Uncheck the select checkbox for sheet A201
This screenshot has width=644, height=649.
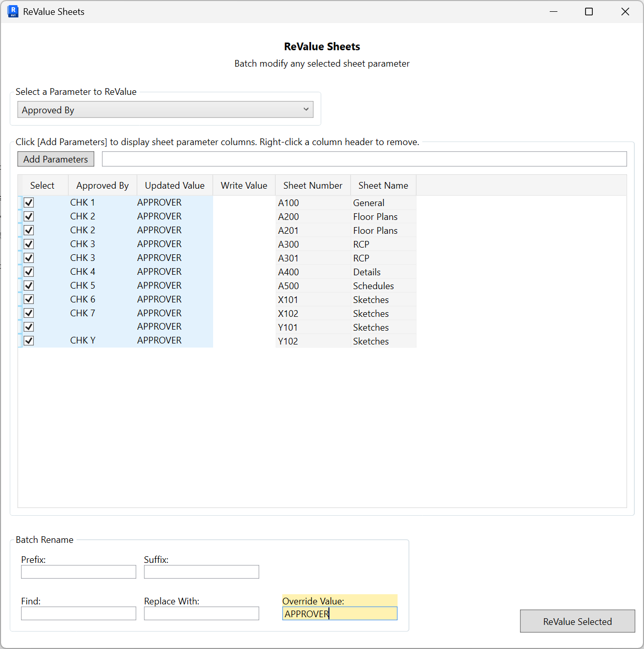click(29, 230)
